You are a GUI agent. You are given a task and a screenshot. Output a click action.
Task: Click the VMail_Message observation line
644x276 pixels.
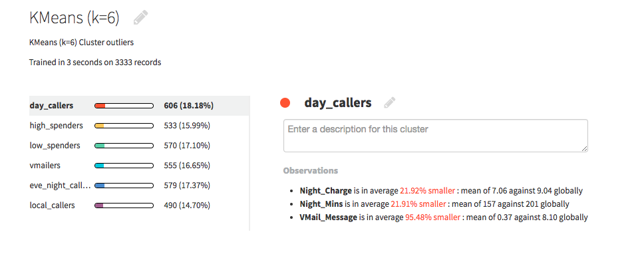click(x=444, y=217)
